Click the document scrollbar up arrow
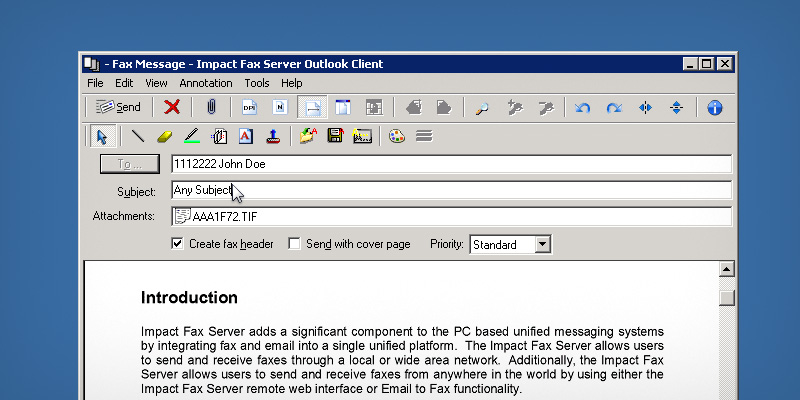The height and width of the screenshot is (400, 800). [x=727, y=271]
